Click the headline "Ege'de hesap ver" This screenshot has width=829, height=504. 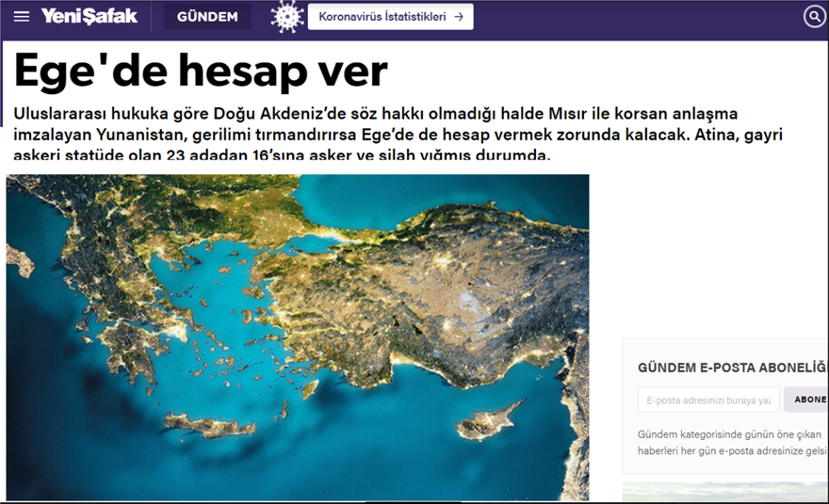click(x=201, y=71)
